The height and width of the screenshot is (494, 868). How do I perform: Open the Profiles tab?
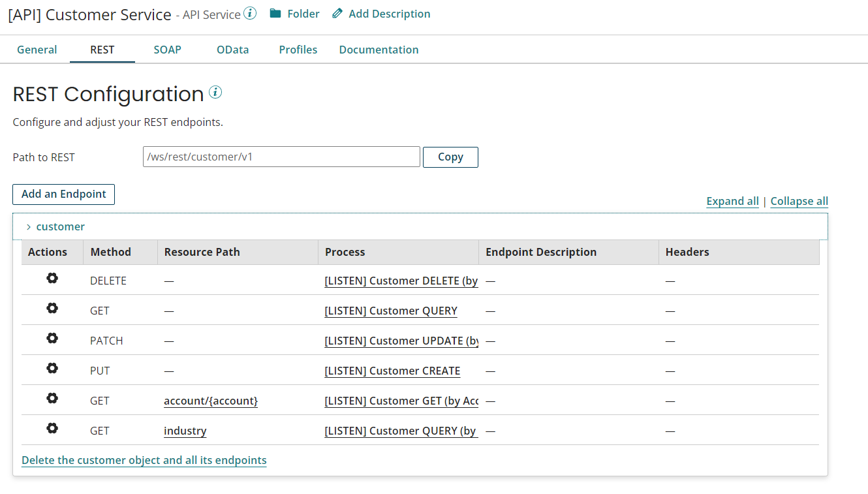[x=298, y=49]
